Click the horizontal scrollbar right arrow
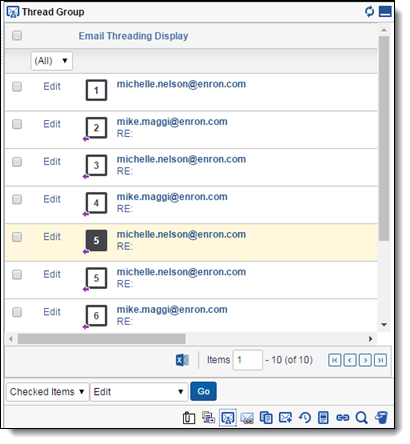410x444 pixels. tap(370, 339)
